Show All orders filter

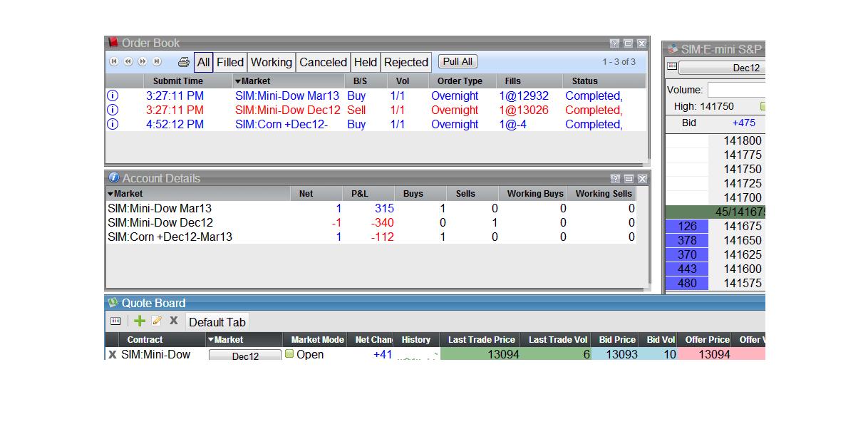click(x=204, y=62)
